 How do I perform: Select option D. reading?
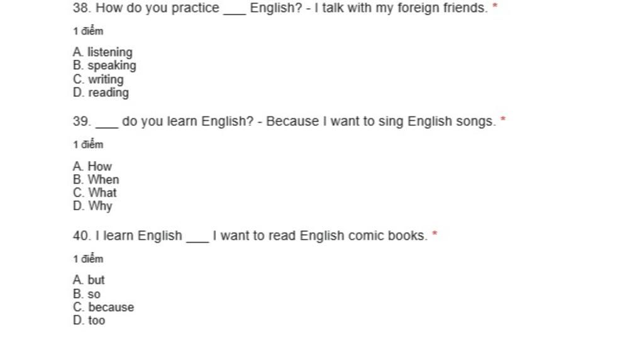(x=101, y=92)
